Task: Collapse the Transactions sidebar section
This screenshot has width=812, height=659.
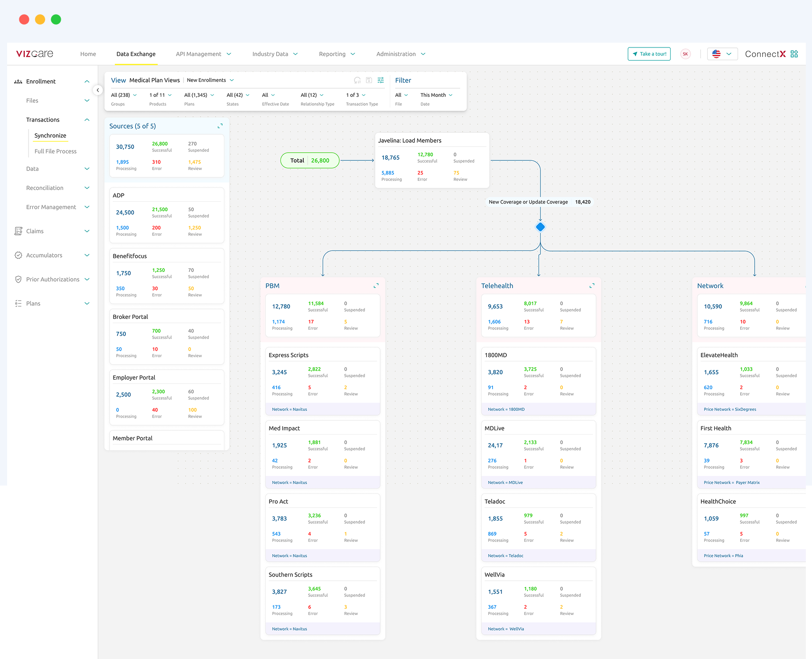Action: click(87, 120)
